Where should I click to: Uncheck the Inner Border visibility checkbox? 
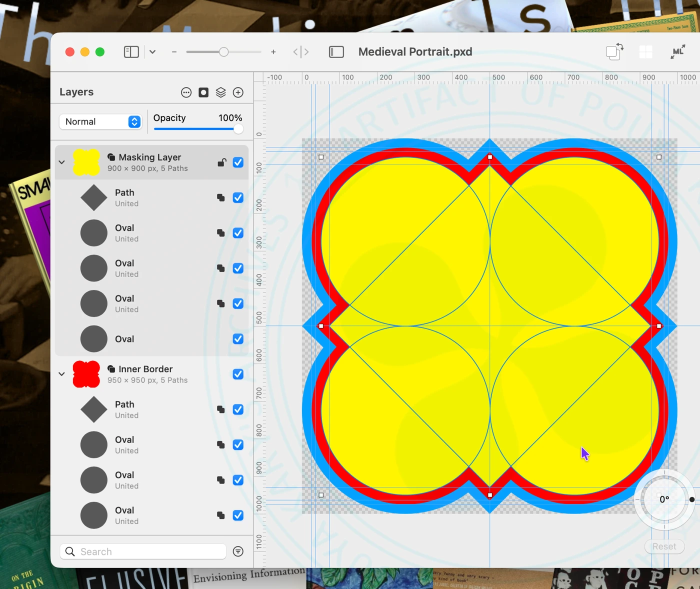point(238,374)
